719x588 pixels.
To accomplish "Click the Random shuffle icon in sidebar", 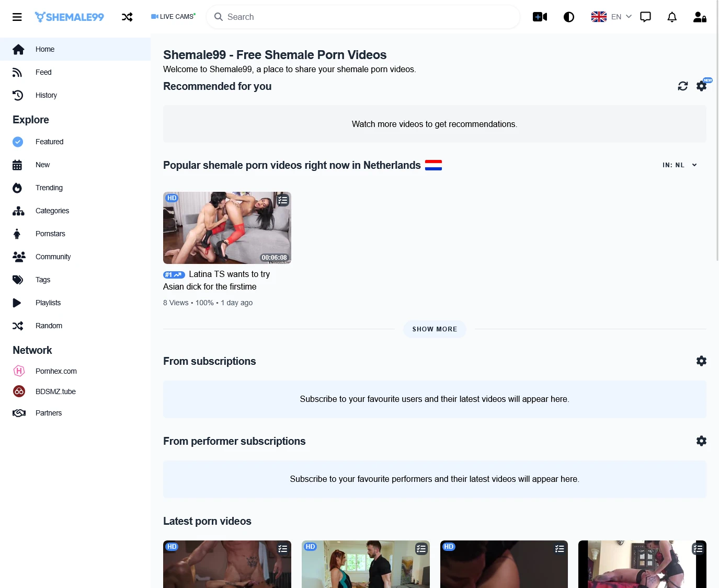I will click(x=18, y=326).
